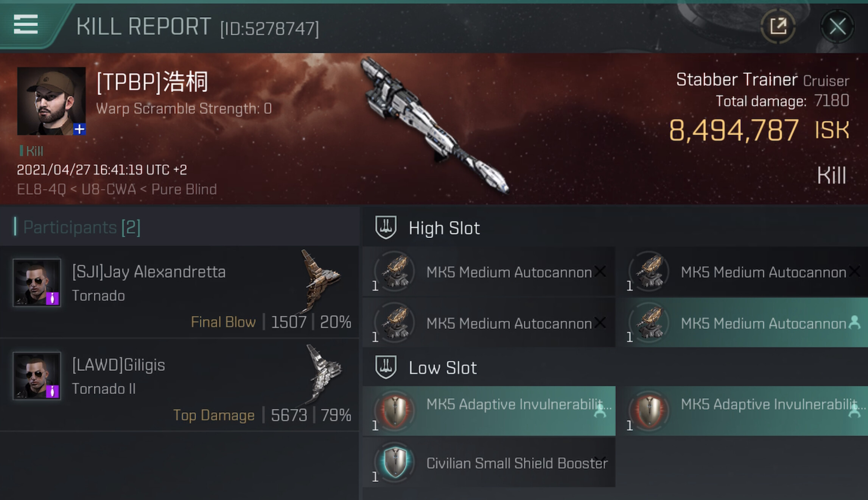
Task: Click the share kill report icon
Action: coord(778,26)
